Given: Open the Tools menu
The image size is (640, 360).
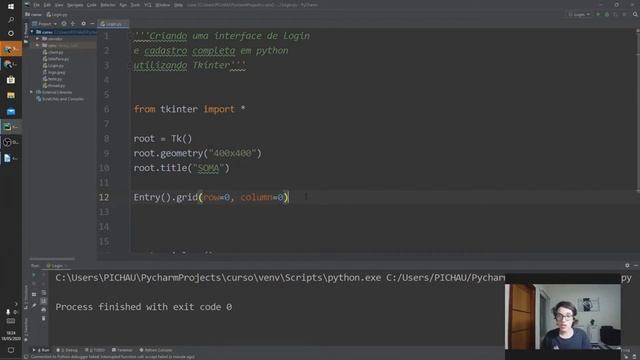Looking at the screenshot, I should [135, 5].
